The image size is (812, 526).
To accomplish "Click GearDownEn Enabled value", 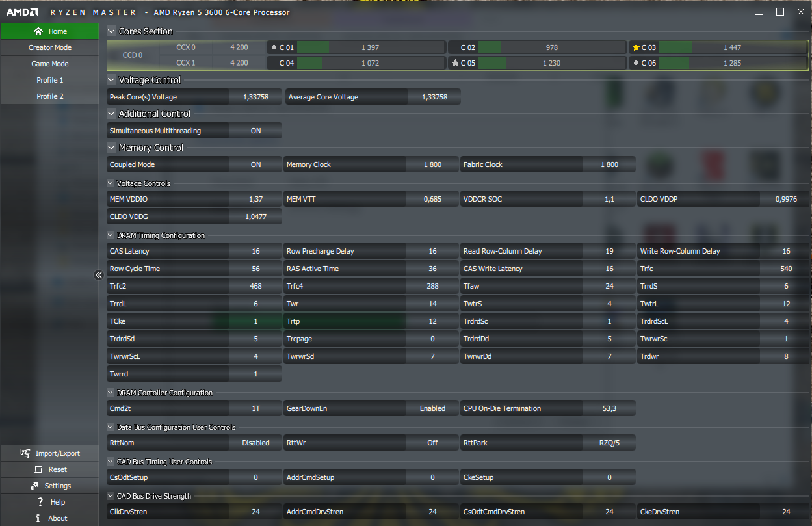I will (x=432, y=408).
